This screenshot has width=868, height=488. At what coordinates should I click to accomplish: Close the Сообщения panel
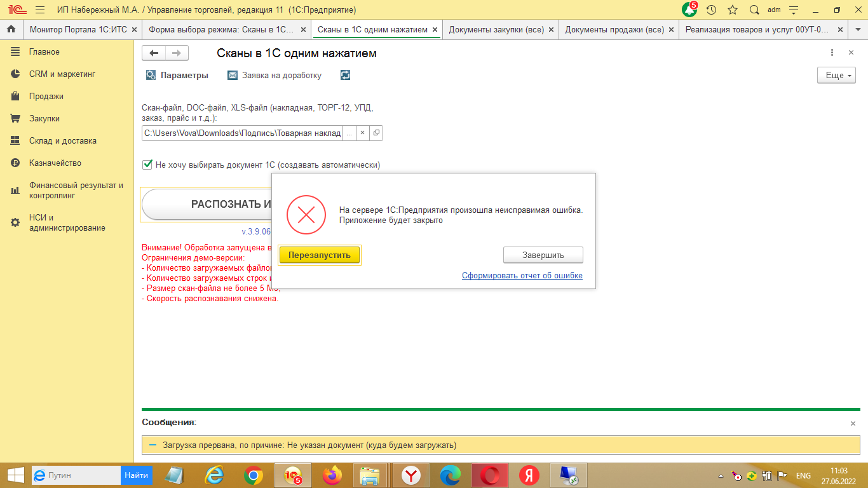[x=853, y=423]
